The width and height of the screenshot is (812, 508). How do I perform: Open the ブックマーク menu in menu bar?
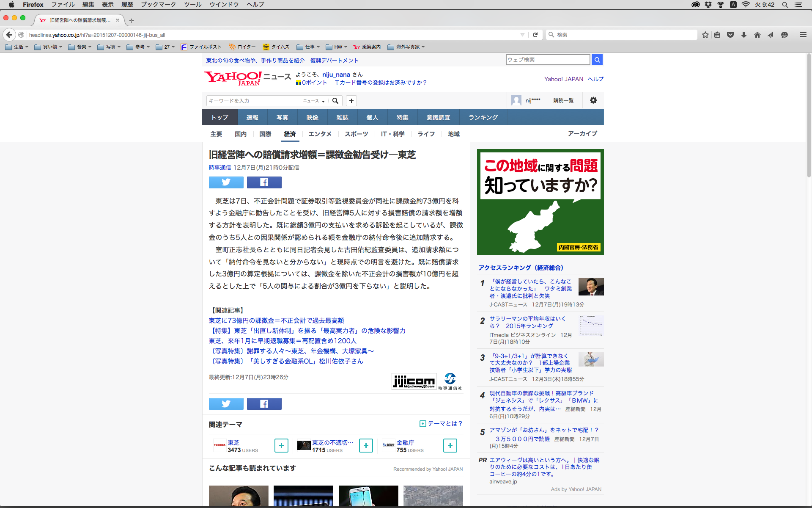click(x=158, y=5)
